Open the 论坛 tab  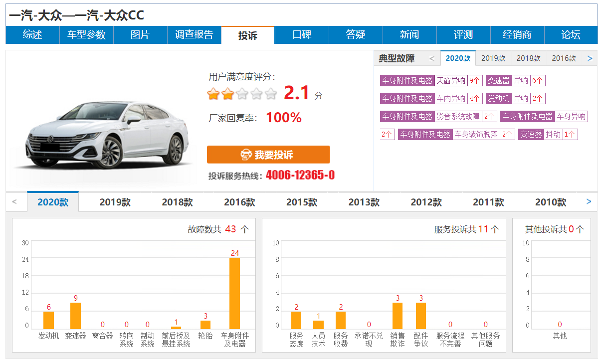pyautogui.click(x=571, y=35)
